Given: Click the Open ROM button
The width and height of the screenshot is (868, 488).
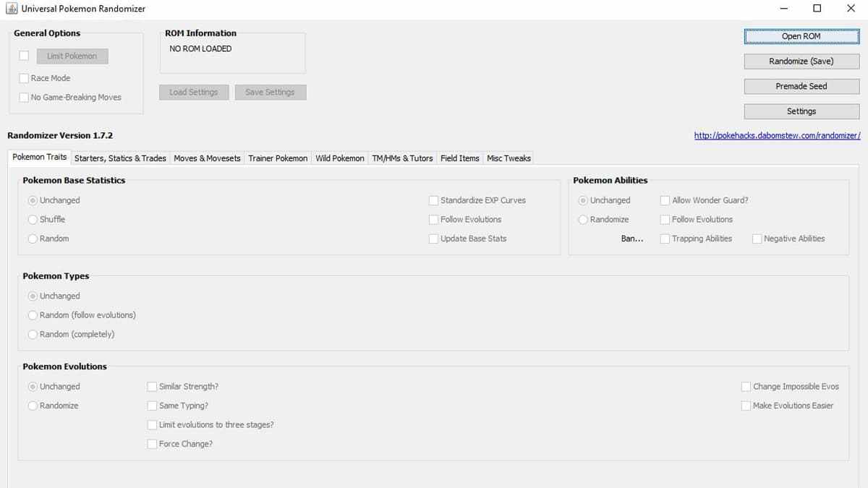Looking at the screenshot, I should (801, 36).
